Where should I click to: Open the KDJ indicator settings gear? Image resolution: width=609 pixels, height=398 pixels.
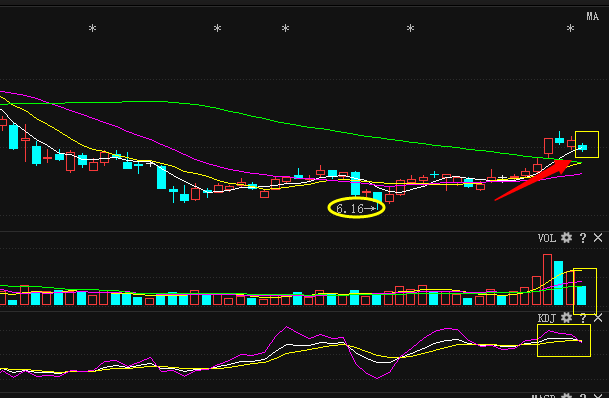pos(566,318)
